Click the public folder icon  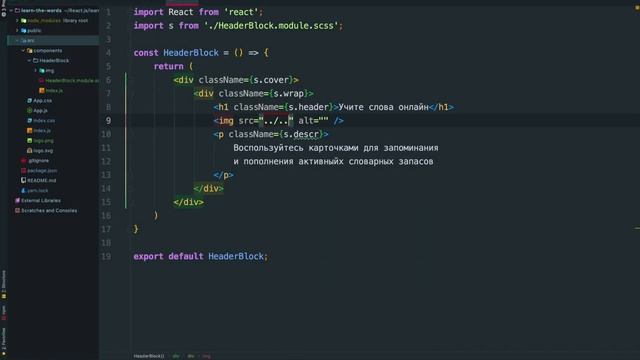click(x=24, y=31)
